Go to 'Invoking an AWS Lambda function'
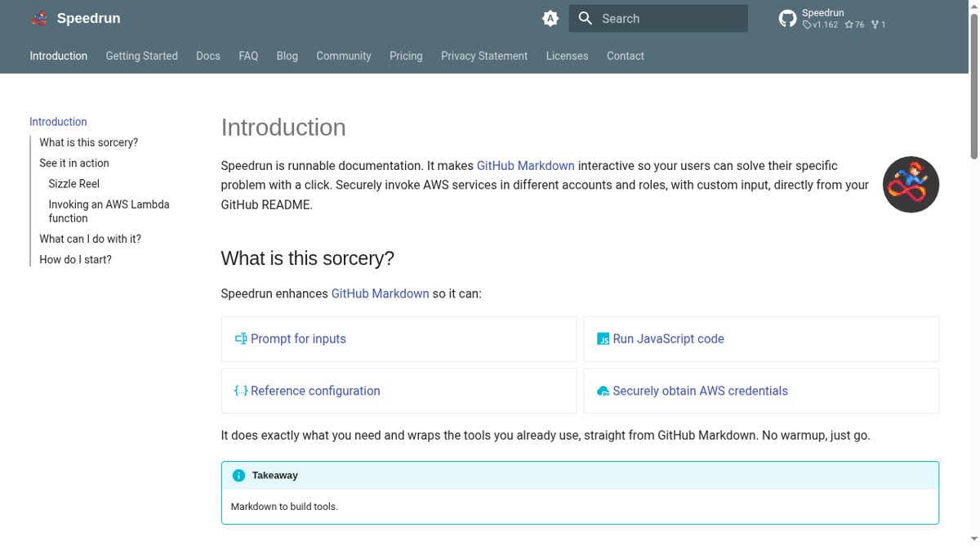Screen dimensions: 980x546 coord(109,211)
